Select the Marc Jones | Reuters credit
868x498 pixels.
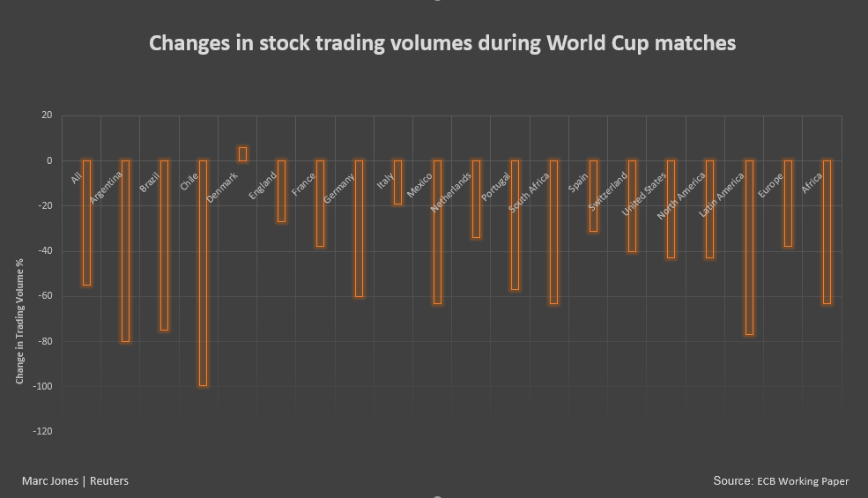coord(75,481)
